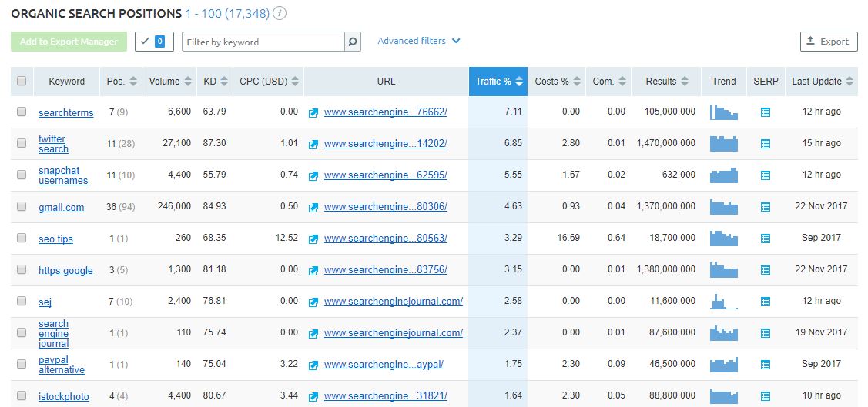Tick checkbox for seo tips row
This screenshot has width=868, height=407.
click(22, 238)
